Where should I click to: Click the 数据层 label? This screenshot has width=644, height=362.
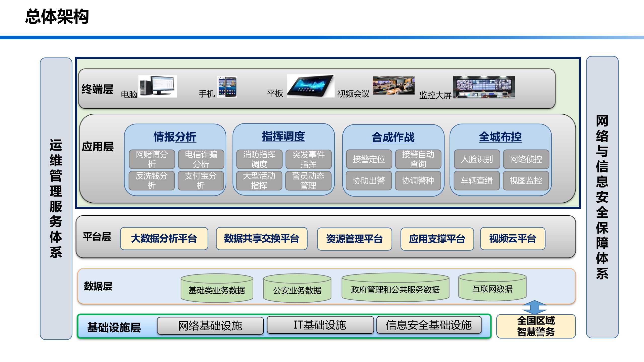coord(98,286)
